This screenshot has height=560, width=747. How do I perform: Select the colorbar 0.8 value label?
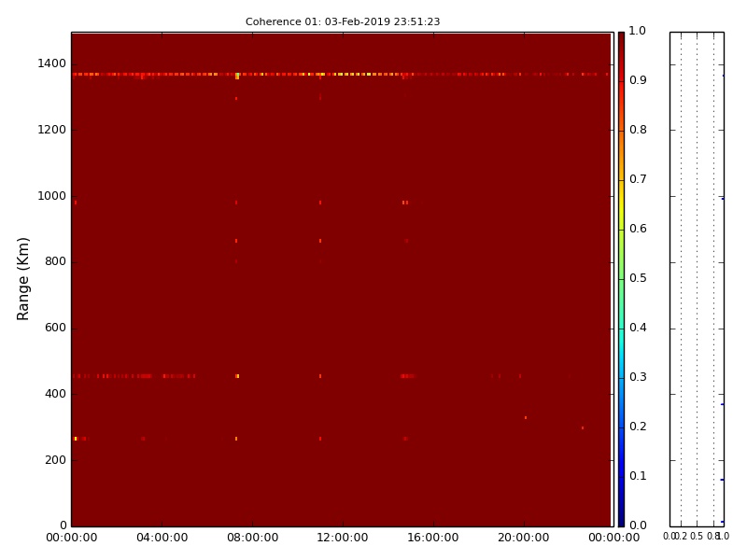coord(638,130)
